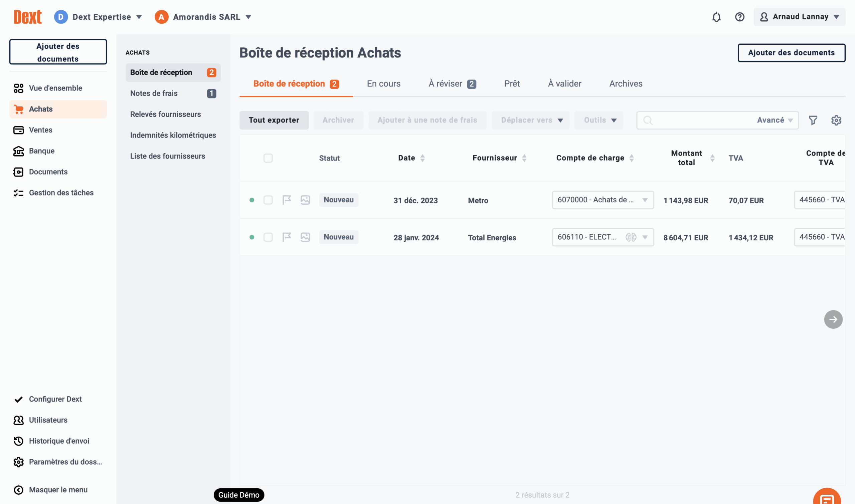Click the flag icon in Metro row
Image resolution: width=855 pixels, height=504 pixels.
287,200
